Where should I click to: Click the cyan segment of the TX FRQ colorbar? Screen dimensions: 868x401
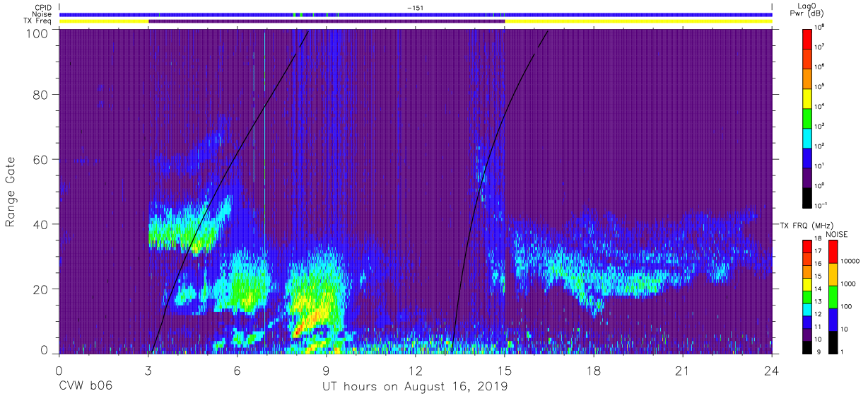807,309
